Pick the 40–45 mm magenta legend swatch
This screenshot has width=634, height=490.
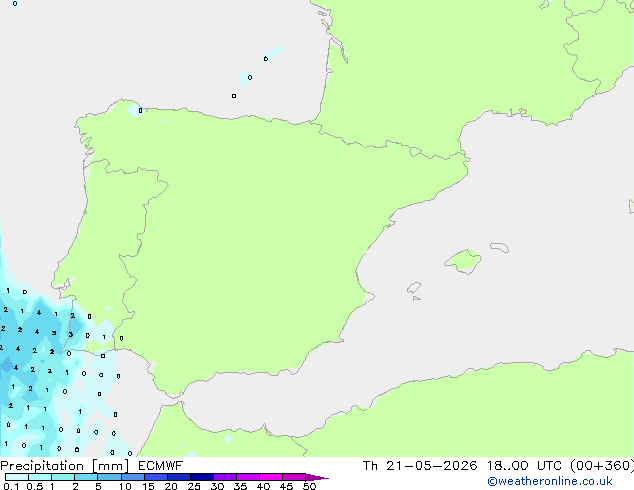click(271, 477)
